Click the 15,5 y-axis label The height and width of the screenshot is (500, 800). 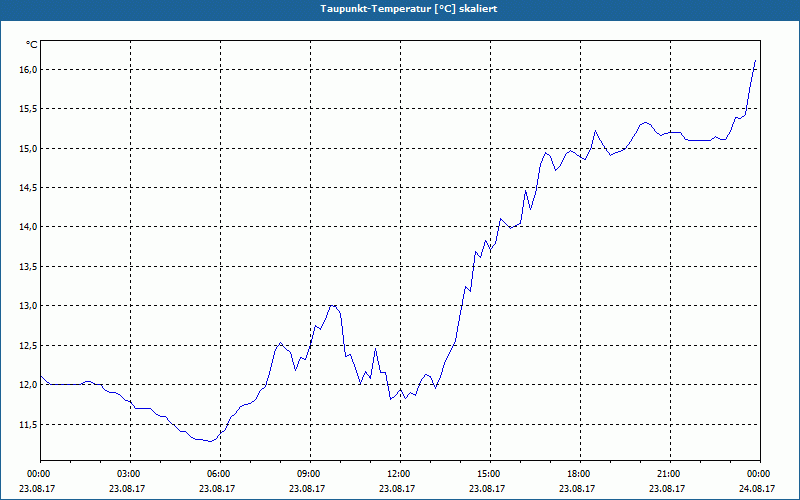click(30, 109)
